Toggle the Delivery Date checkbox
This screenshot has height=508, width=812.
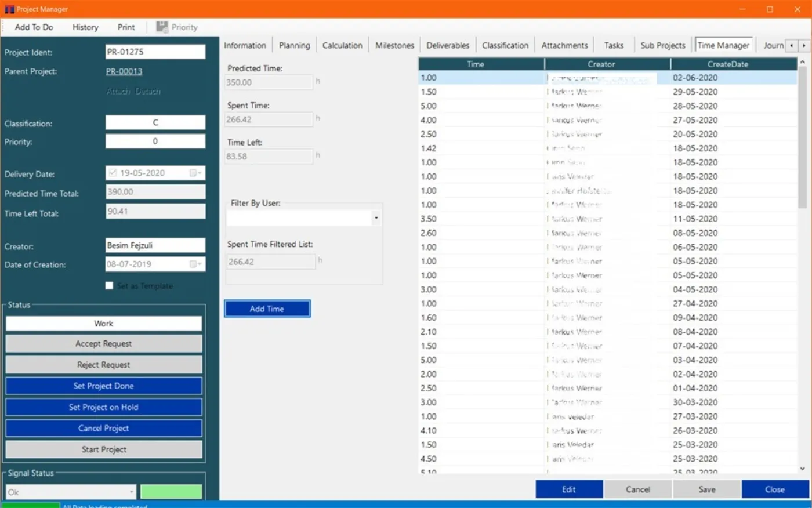pyautogui.click(x=113, y=173)
